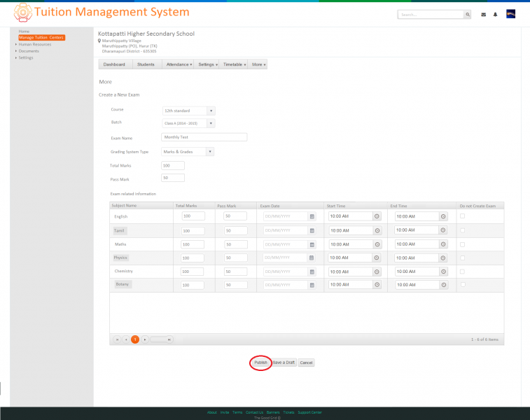Image resolution: width=530 pixels, height=420 pixels.
Task: Open clock picker for Botany start time
Action: point(377,285)
